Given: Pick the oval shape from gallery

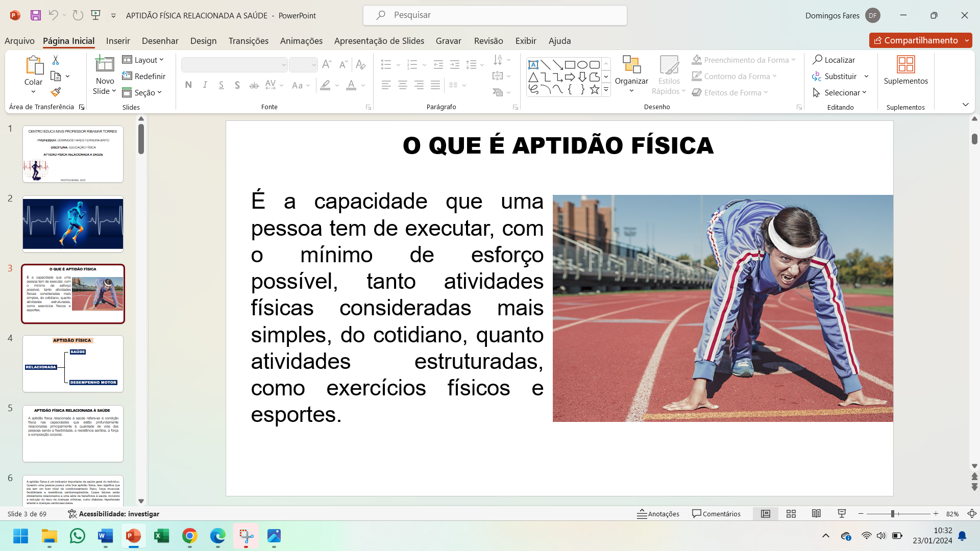Looking at the screenshot, I should pos(582,65).
